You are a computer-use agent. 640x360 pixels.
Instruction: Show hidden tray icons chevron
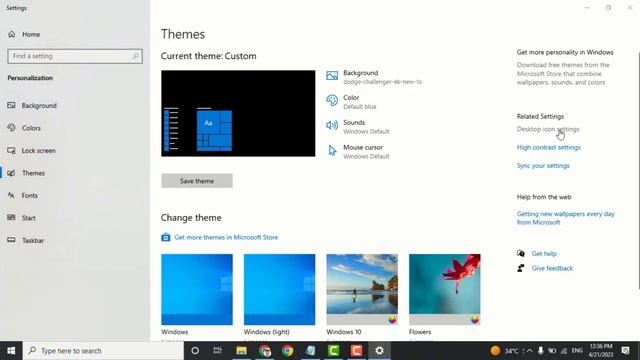tap(529, 351)
